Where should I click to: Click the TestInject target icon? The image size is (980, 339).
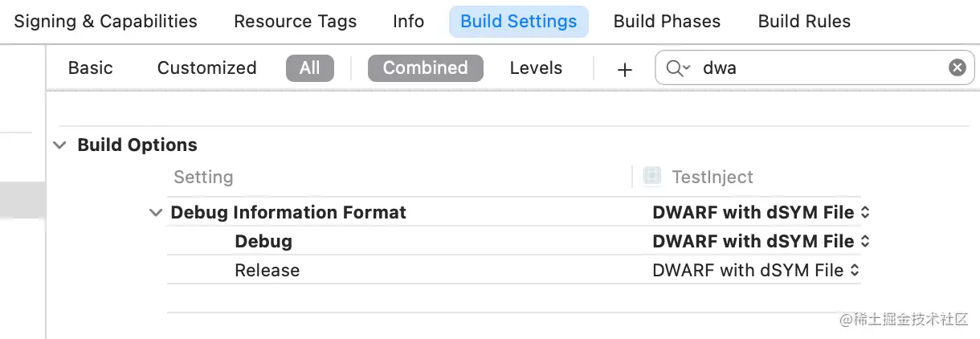coord(652,177)
